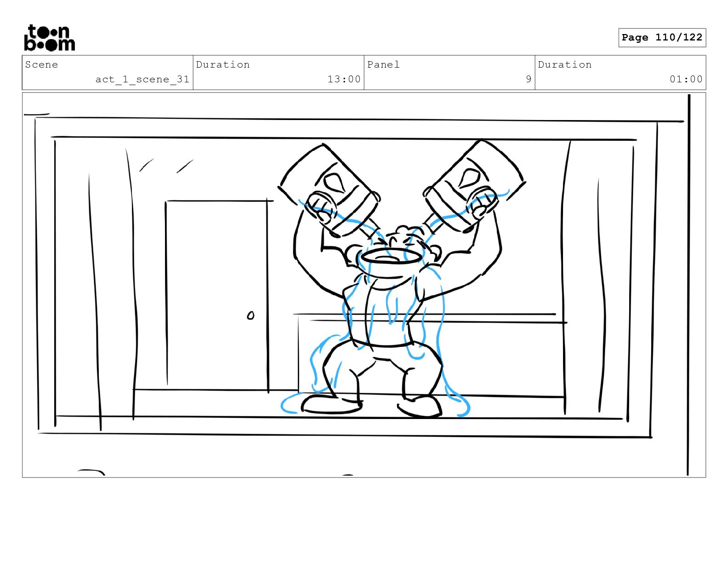Click the storyboard panel drawing thumbnail
Image resolution: width=728 pixels, height=563 pixels.
click(364, 285)
